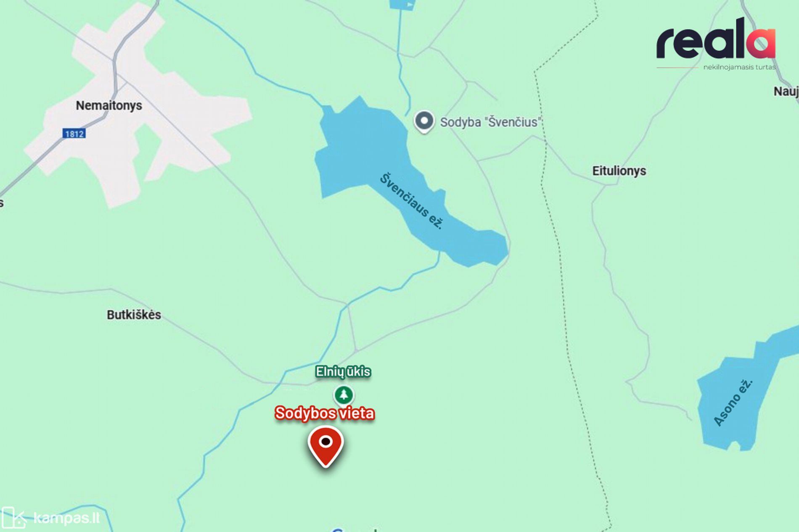
Task: Click the kampas.lt house logo icon
Action: [13, 517]
